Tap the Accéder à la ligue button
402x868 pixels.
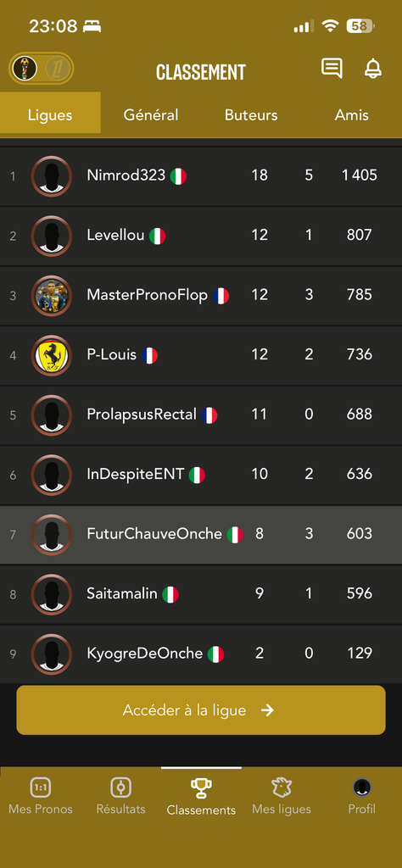tap(201, 710)
